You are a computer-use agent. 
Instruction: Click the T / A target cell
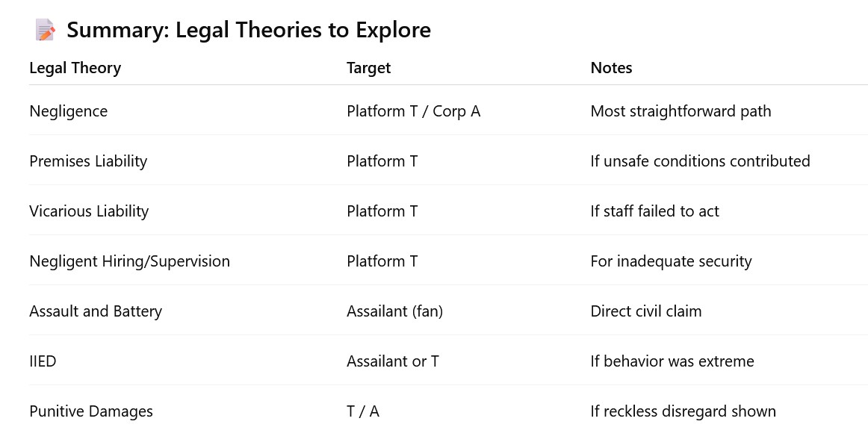[x=363, y=411]
